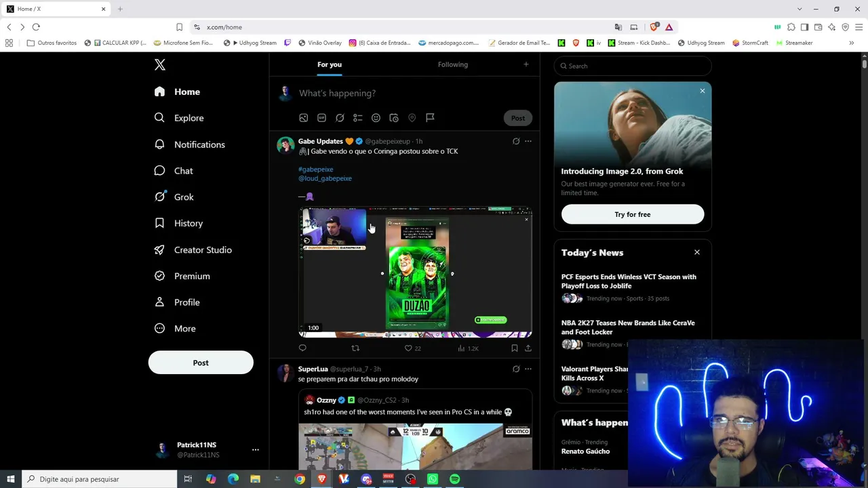Add a poll to the new post
This screenshot has height=488, width=868.
tap(358, 118)
